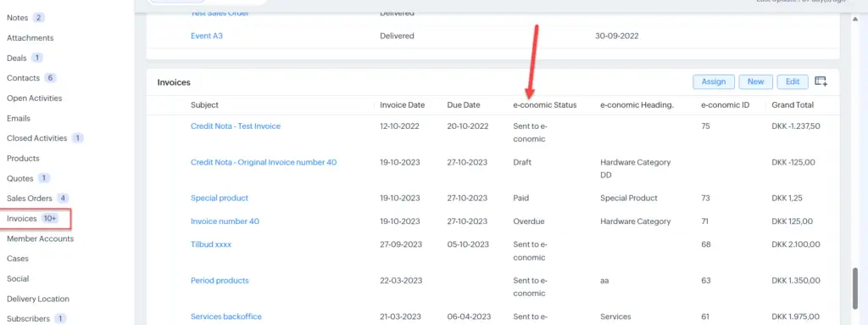Click the Invoice Date column header

403,105
